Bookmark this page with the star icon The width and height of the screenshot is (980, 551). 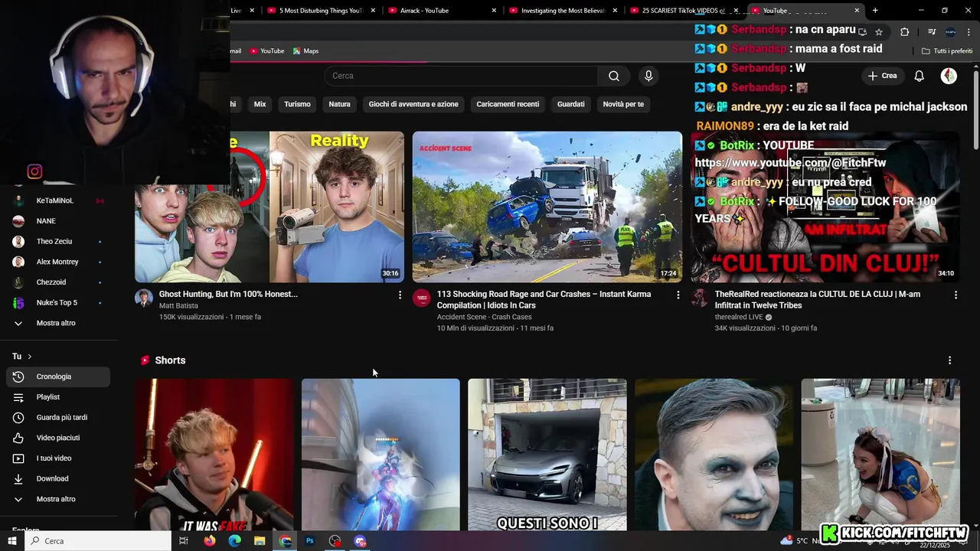coord(879,31)
